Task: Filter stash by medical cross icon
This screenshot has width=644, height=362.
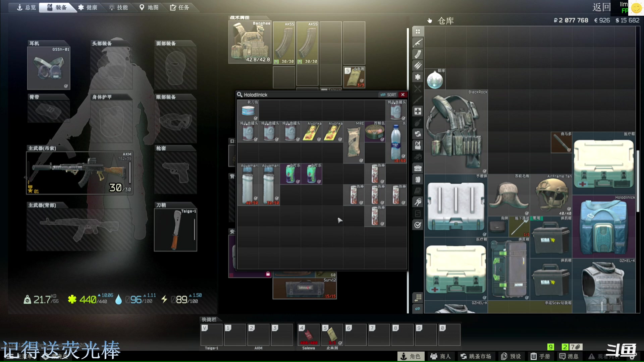Action: tap(418, 111)
